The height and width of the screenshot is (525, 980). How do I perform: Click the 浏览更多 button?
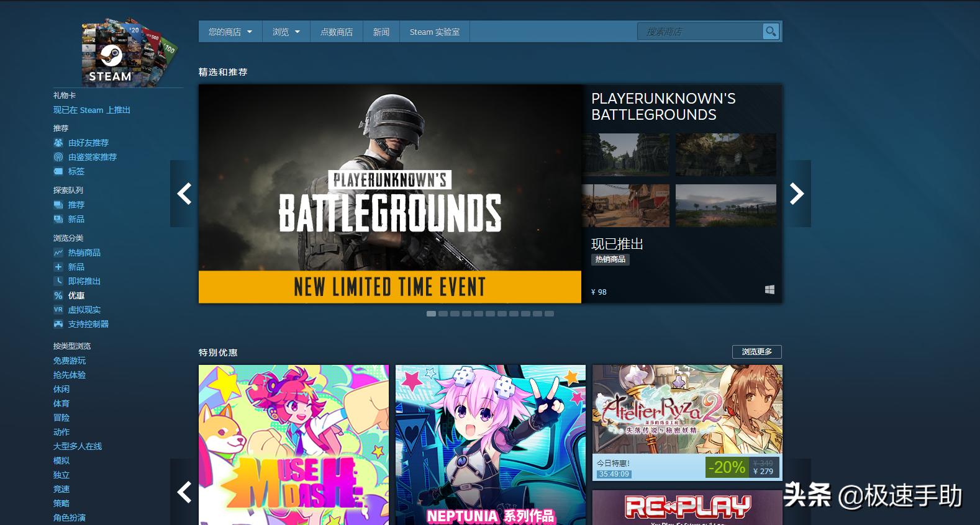pyautogui.click(x=756, y=352)
